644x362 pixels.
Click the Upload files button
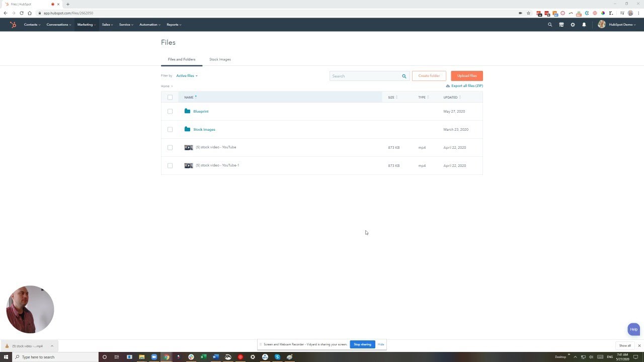point(467,76)
